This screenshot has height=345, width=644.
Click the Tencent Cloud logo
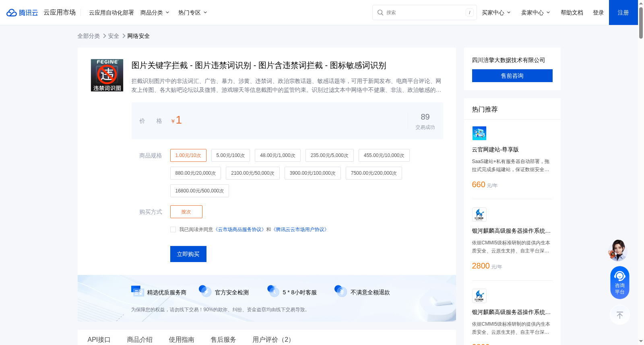click(x=22, y=12)
